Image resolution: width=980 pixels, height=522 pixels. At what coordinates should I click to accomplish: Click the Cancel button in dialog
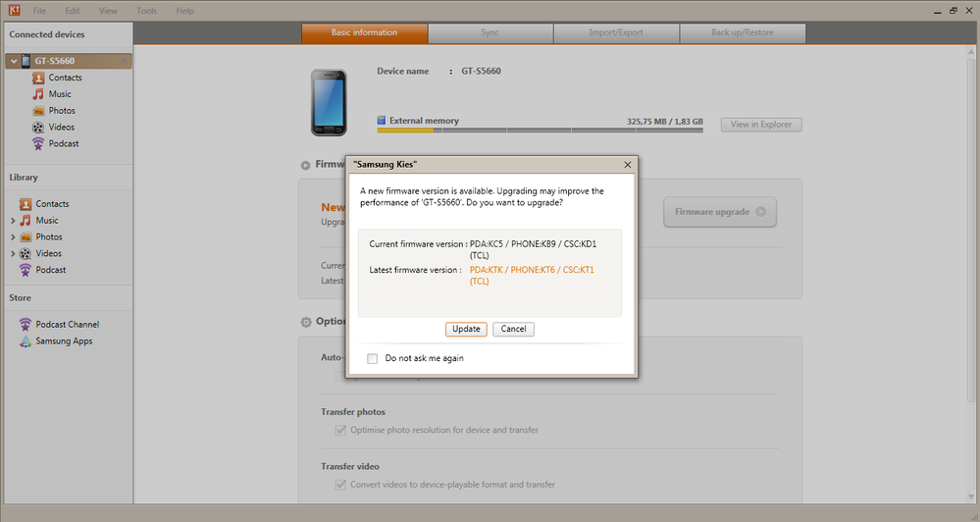point(513,329)
